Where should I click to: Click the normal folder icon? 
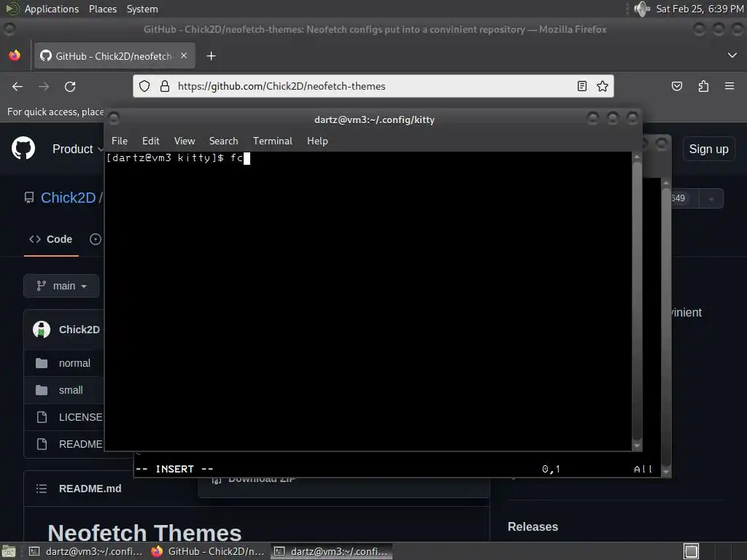[x=42, y=363]
